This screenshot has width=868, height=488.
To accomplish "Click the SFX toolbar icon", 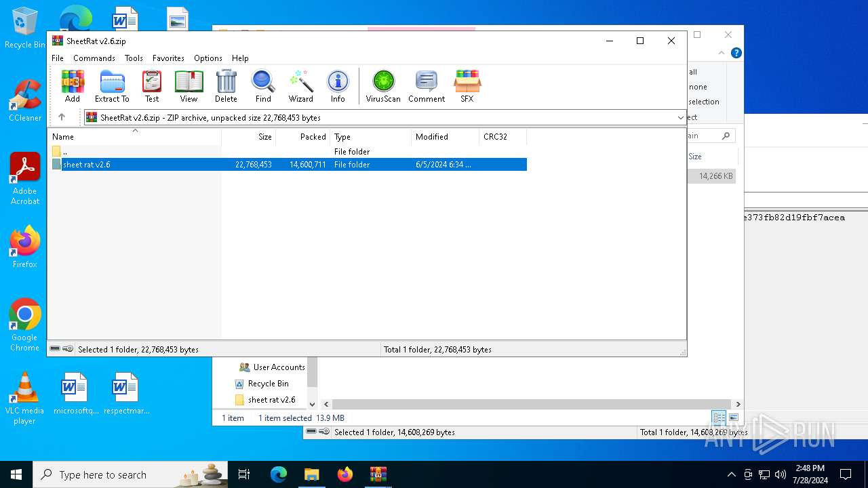I will 467,86.
